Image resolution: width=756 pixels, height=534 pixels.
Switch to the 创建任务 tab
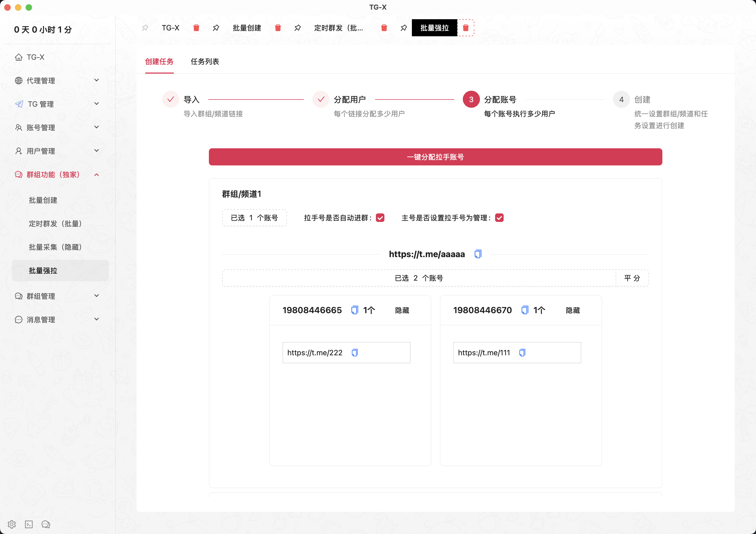coord(159,62)
